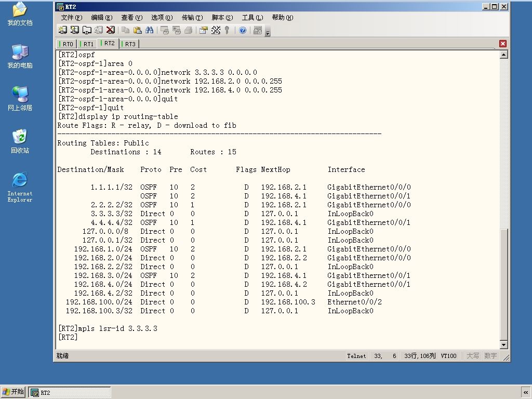This screenshot has height=399, width=532.
Task: Open the 选项(O) menu
Action: (162, 18)
